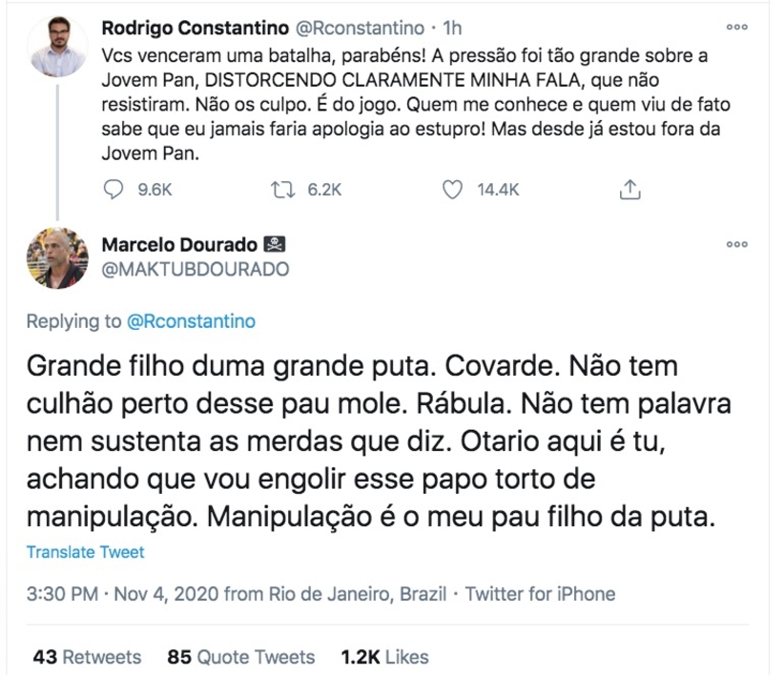Open more options on Marcelo Dourado's tweet

[736, 244]
